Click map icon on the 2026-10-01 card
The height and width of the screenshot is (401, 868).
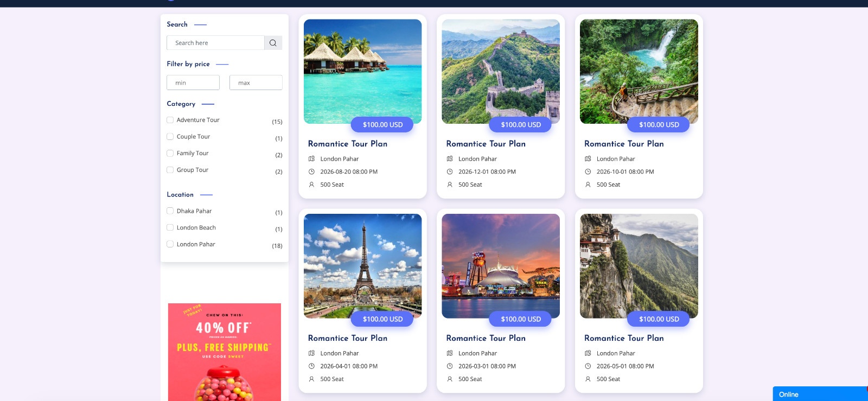click(588, 158)
